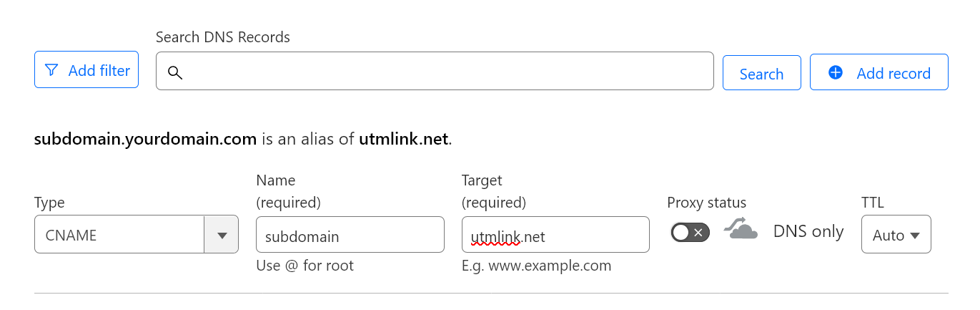Click the 'E.g. www.example.com' hint text
This screenshot has height=310, width=980.
[536, 266]
